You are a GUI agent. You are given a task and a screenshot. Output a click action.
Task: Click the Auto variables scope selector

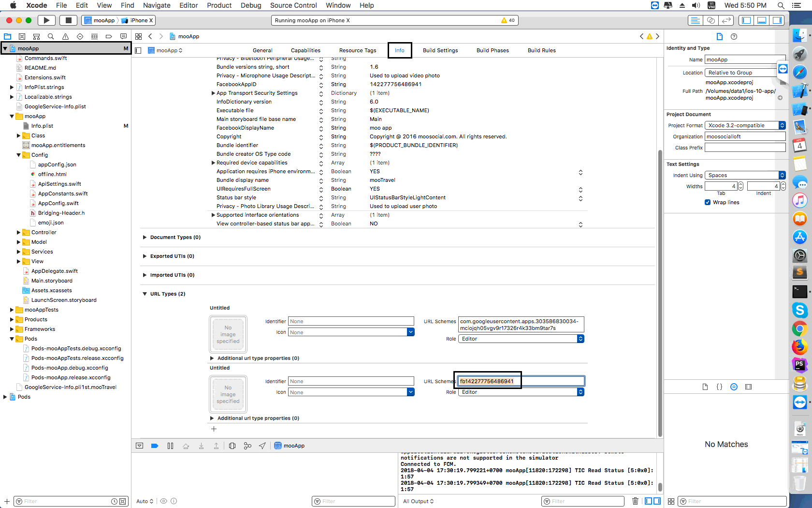coord(145,501)
